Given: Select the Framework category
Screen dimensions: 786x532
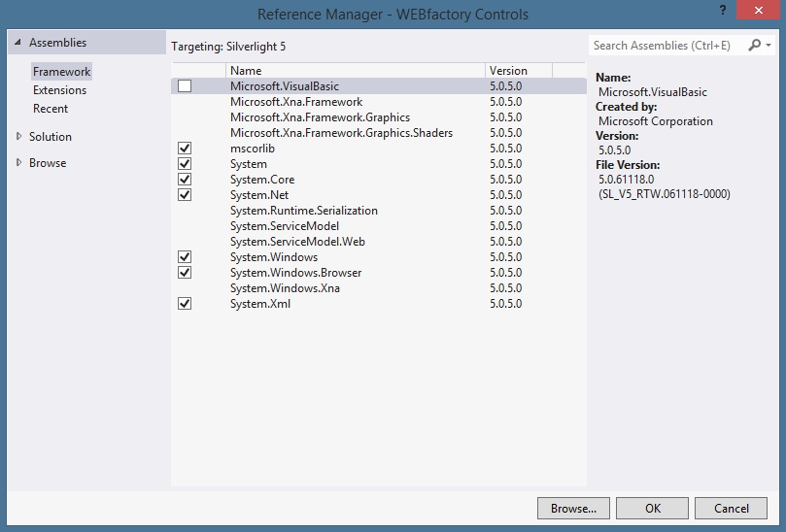Looking at the screenshot, I should click(x=61, y=72).
